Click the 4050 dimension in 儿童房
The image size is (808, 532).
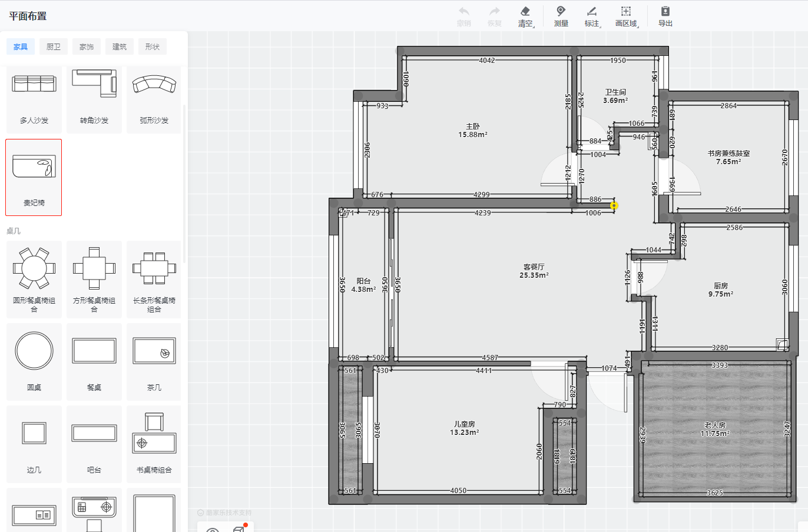pos(458,490)
